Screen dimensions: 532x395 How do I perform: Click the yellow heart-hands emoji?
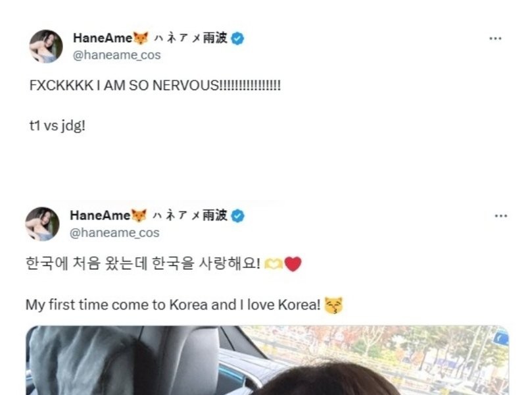tap(274, 264)
